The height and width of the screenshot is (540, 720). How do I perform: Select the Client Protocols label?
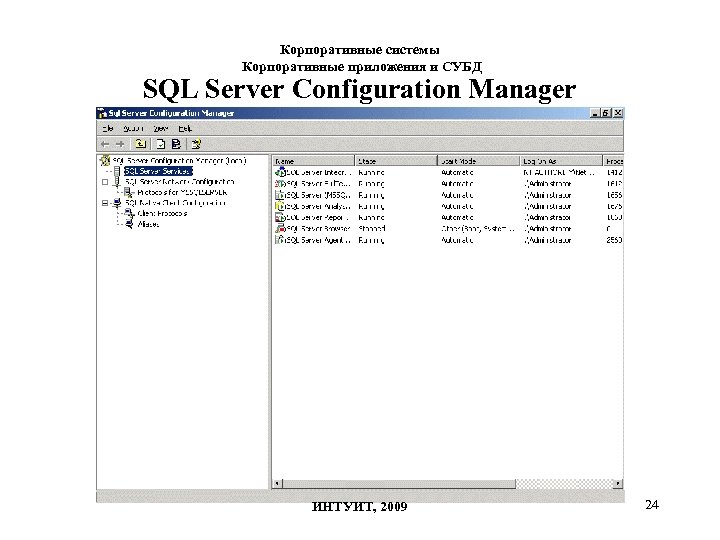click(x=162, y=214)
